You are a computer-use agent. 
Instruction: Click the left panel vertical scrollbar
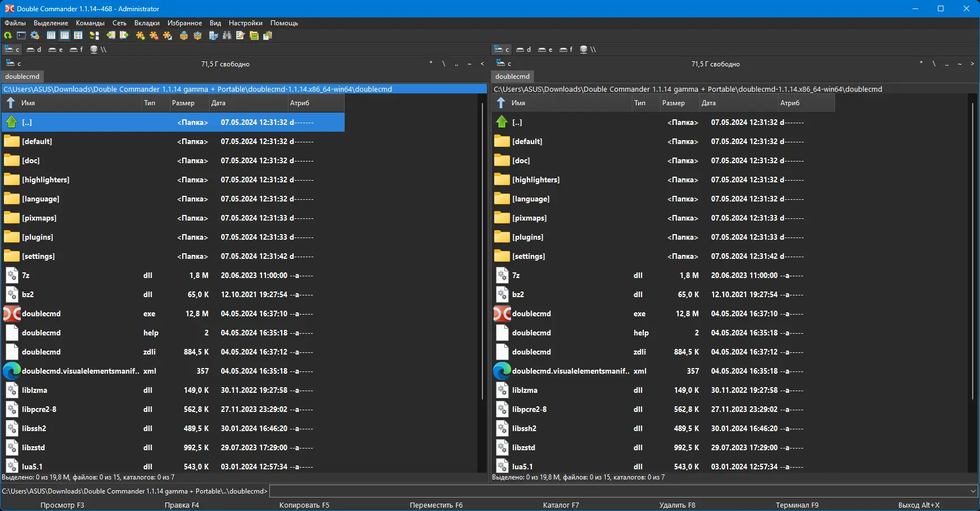click(482, 252)
